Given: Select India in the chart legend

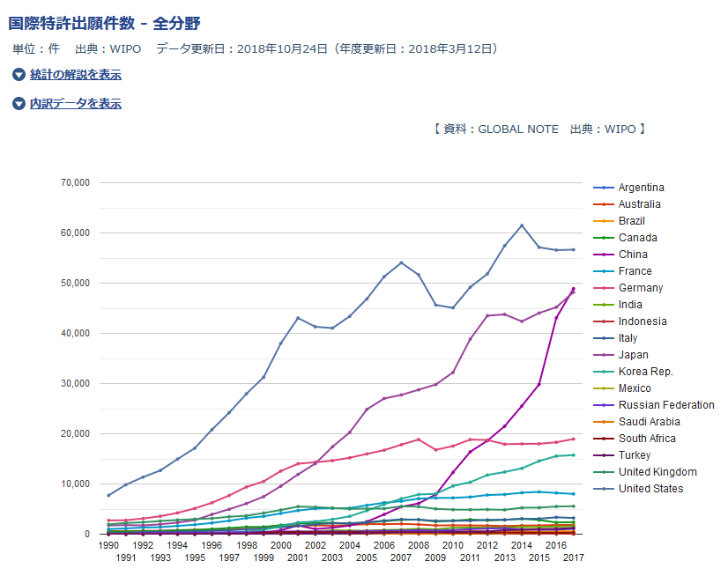Looking at the screenshot, I should click(630, 305).
